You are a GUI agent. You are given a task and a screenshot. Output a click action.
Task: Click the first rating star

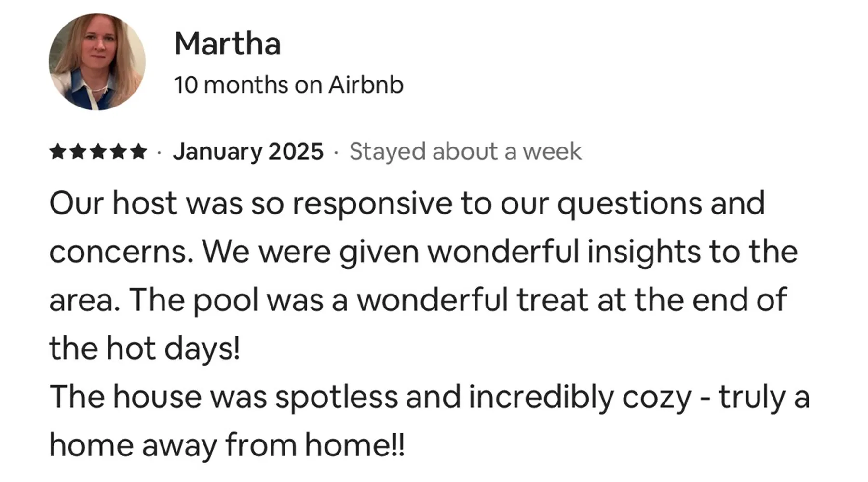[x=57, y=152]
